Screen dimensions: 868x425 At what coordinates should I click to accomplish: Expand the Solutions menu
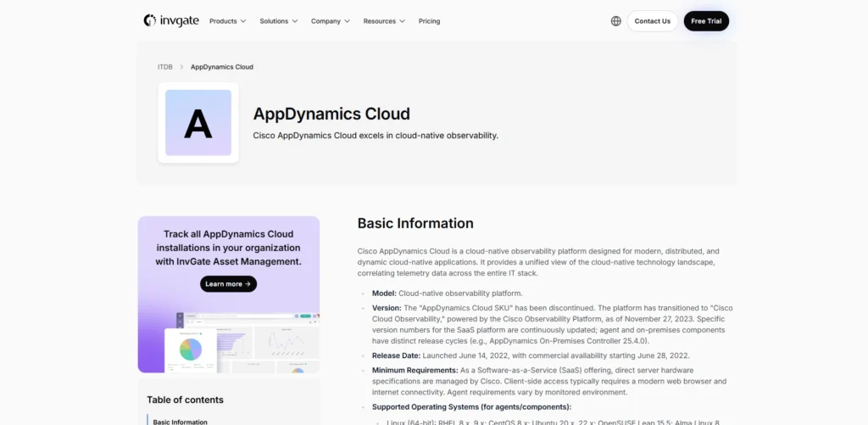click(x=278, y=21)
